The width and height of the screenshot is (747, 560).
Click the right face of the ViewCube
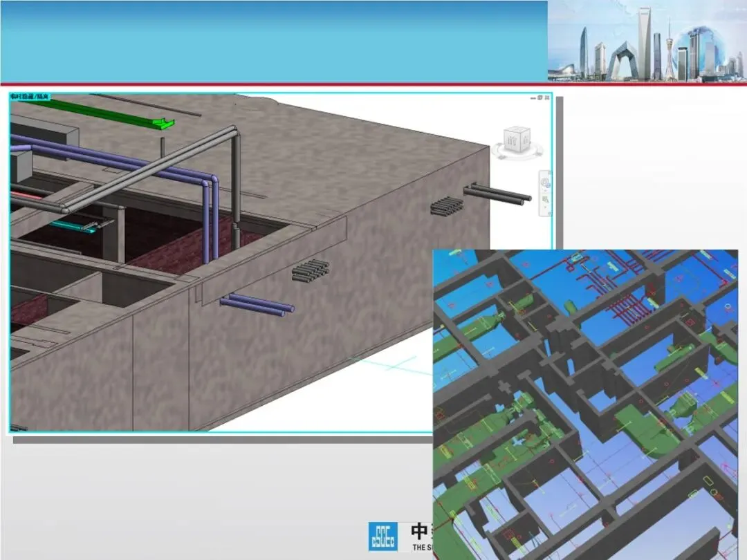click(x=526, y=140)
